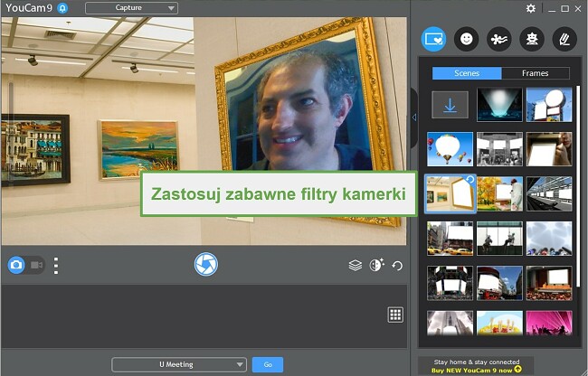The width and height of the screenshot is (588, 376).
Task: Click the download more scenes button
Action: coord(450,105)
